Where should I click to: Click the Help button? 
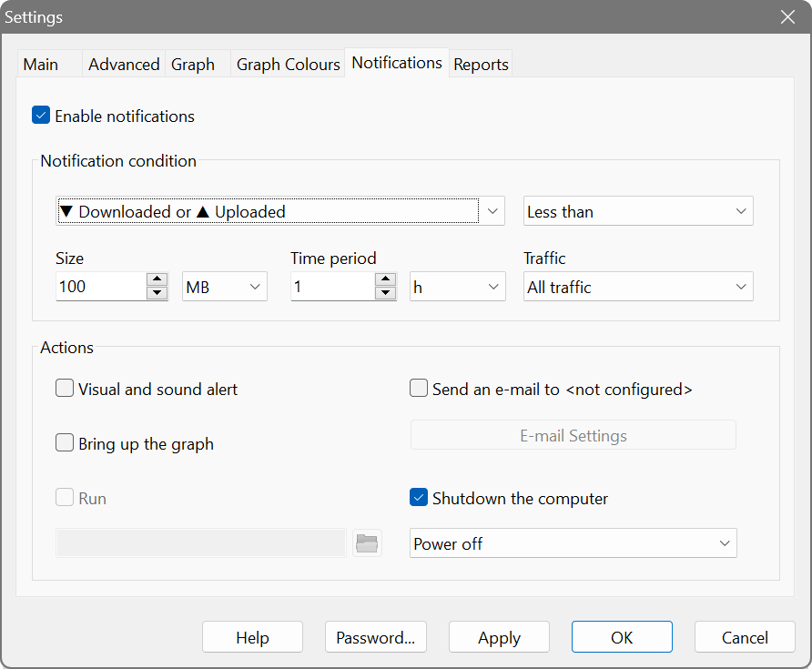tap(253, 637)
